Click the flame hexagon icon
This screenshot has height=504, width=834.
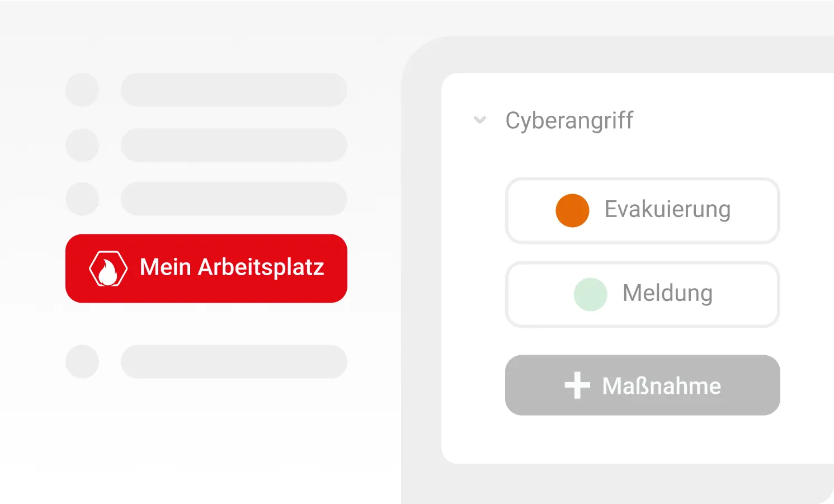108,269
